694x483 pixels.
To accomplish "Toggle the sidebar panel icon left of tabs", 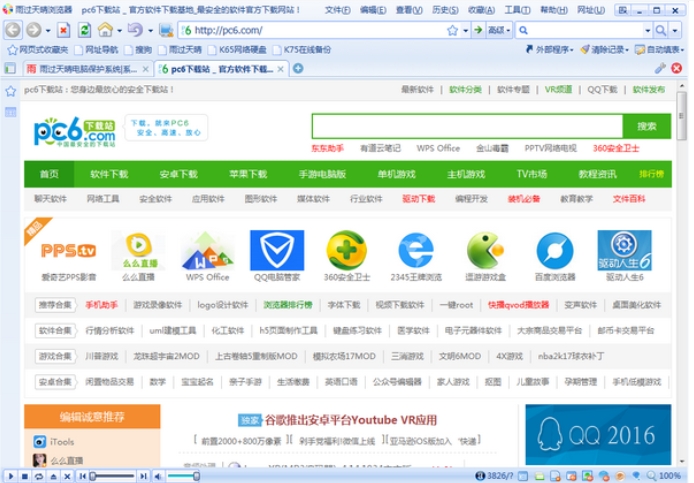I will coord(10,69).
